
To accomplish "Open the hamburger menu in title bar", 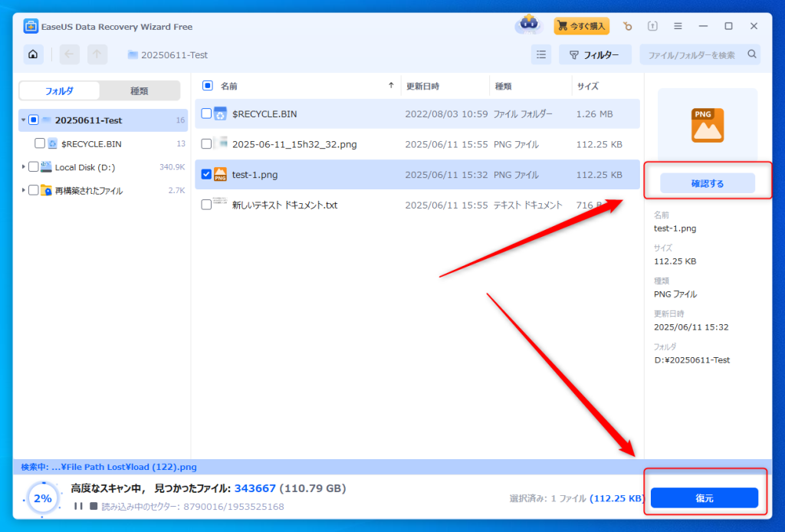I will tap(678, 26).
